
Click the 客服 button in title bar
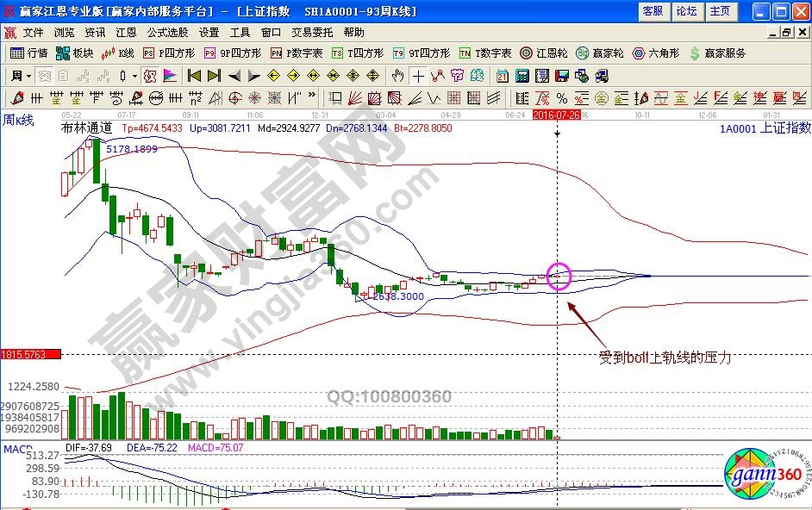pos(653,11)
